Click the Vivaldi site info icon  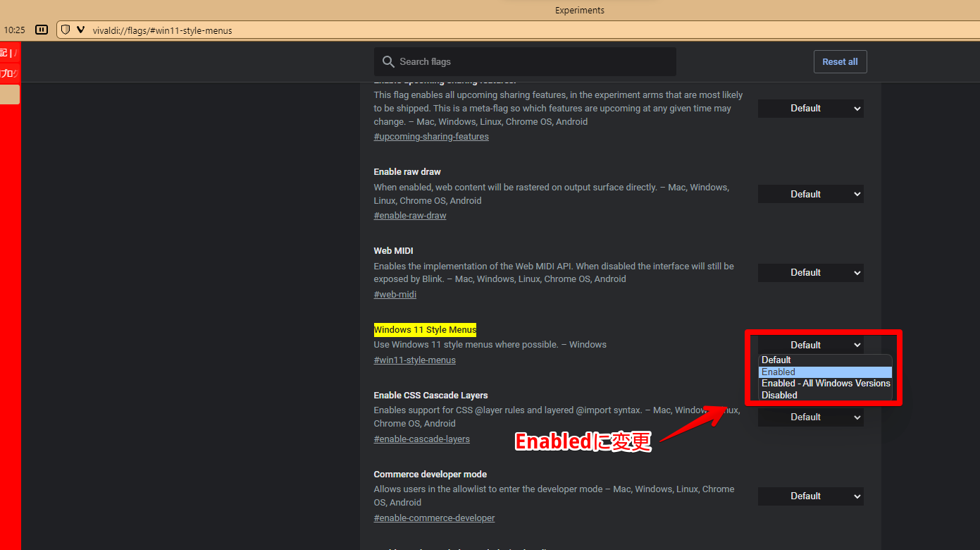pyautogui.click(x=80, y=30)
